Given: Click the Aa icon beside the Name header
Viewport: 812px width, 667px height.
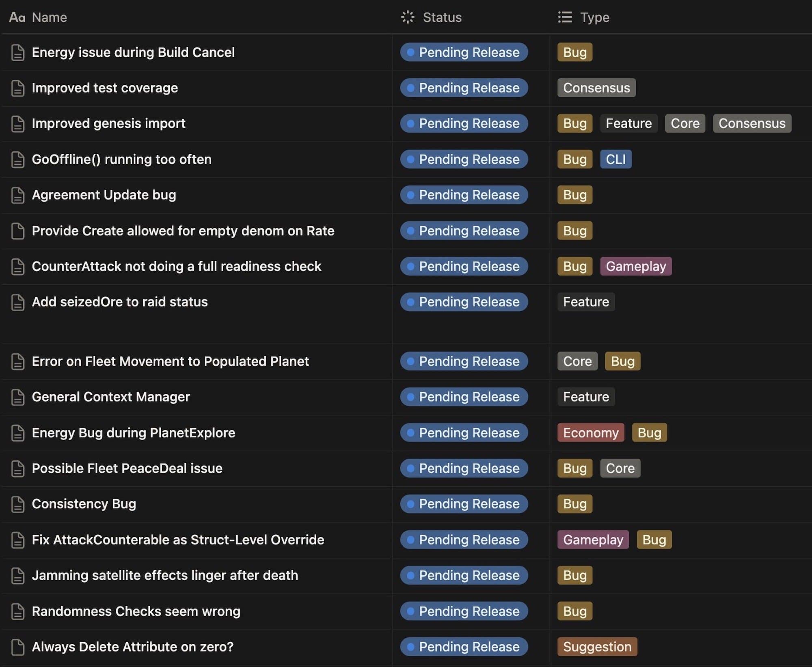Looking at the screenshot, I should tap(18, 17).
